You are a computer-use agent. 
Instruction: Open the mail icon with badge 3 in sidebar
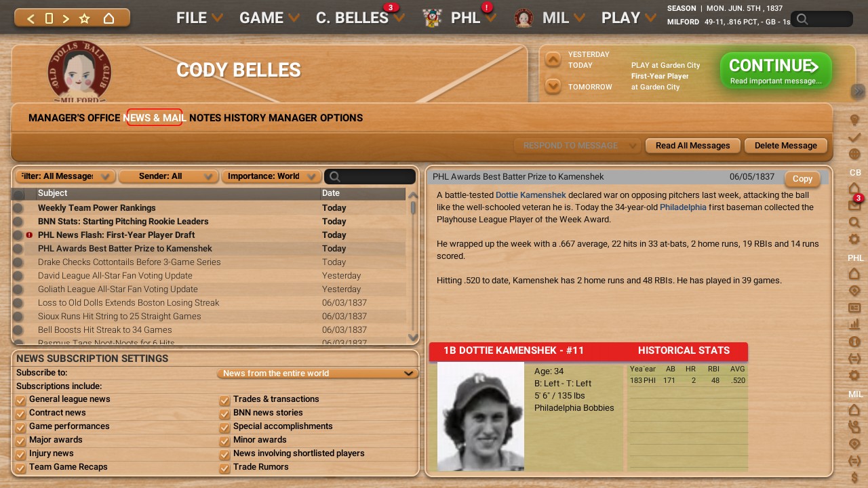point(854,205)
